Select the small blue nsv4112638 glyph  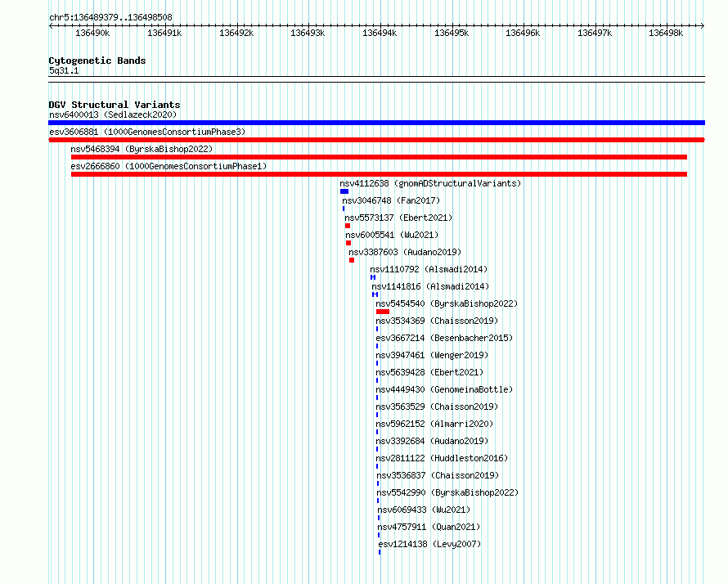pos(344,191)
